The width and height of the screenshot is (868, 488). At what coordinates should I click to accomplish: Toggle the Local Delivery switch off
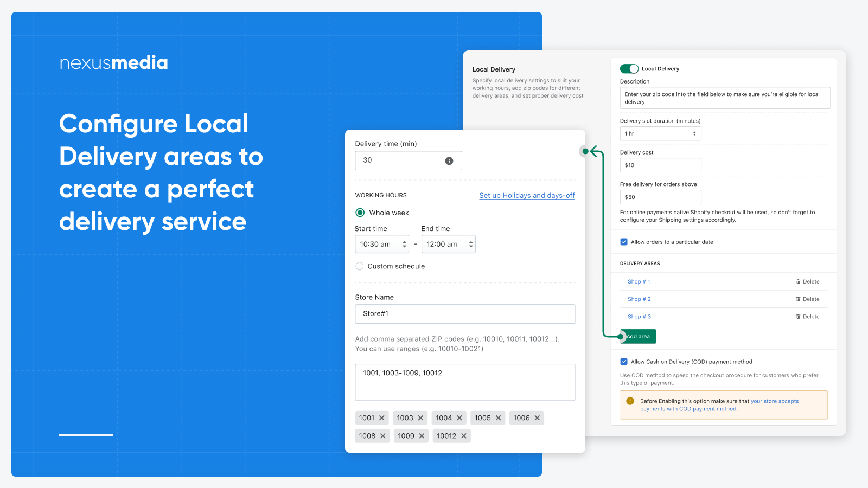pos(629,69)
